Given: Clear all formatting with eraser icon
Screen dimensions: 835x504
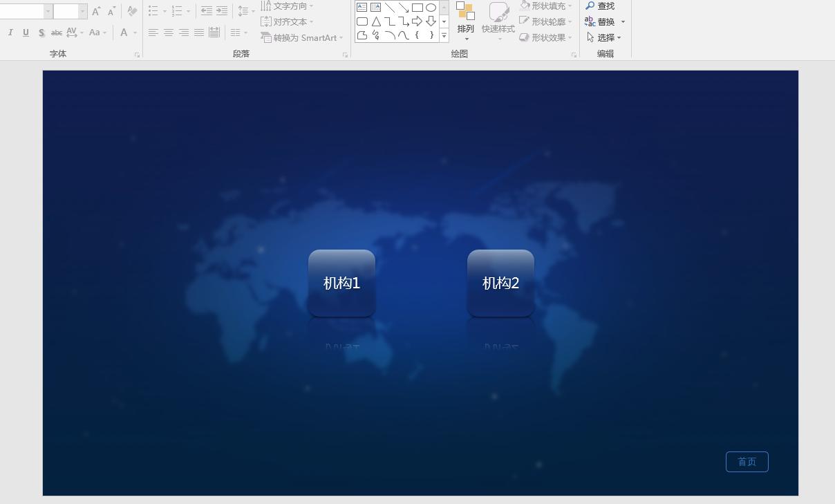Looking at the screenshot, I should (x=132, y=11).
